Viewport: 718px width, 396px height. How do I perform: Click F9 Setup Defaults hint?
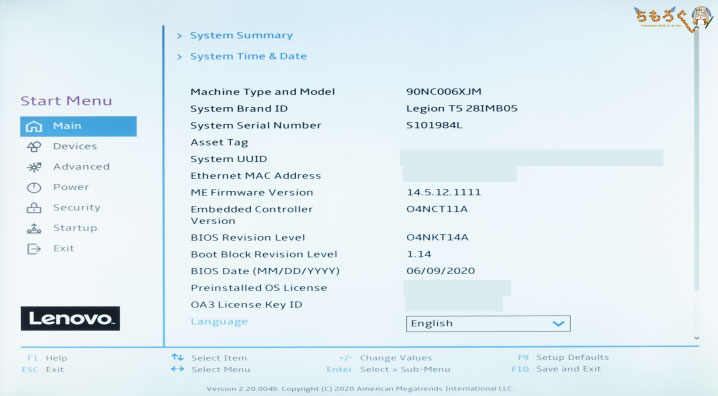pyautogui.click(x=563, y=357)
